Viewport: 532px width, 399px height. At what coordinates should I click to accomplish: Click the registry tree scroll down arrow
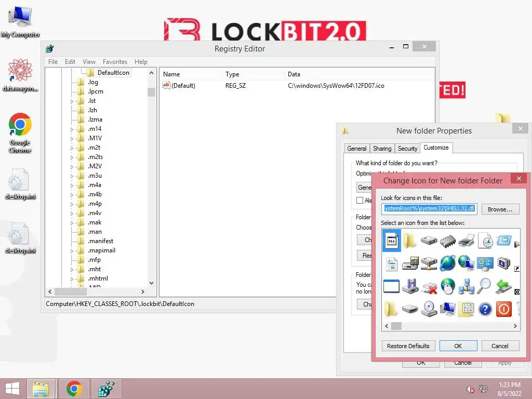(x=152, y=283)
